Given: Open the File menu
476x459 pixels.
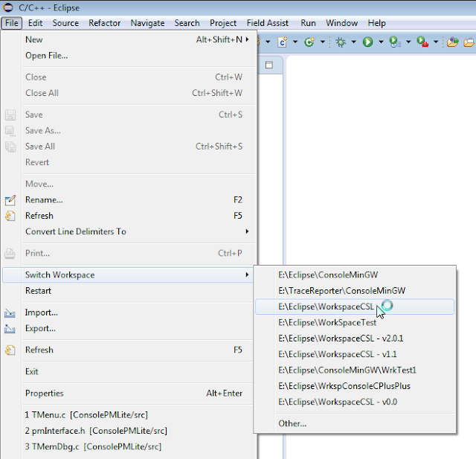Looking at the screenshot, I should (12, 23).
